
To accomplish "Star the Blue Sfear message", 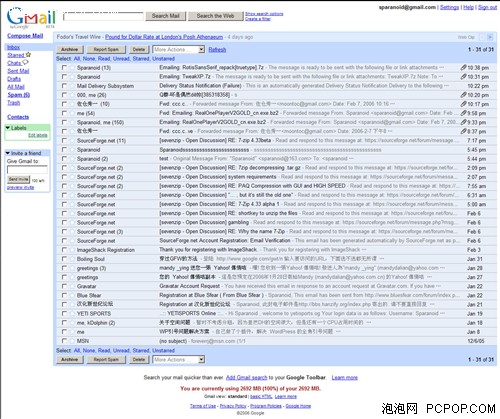I will [x=73, y=295].
